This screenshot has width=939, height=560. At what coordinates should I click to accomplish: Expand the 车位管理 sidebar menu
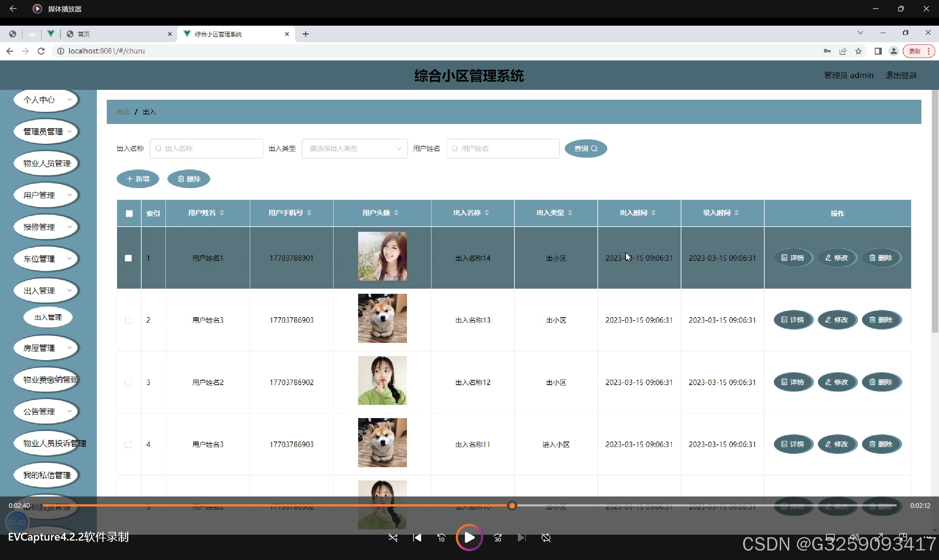click(x=47, y=259)
